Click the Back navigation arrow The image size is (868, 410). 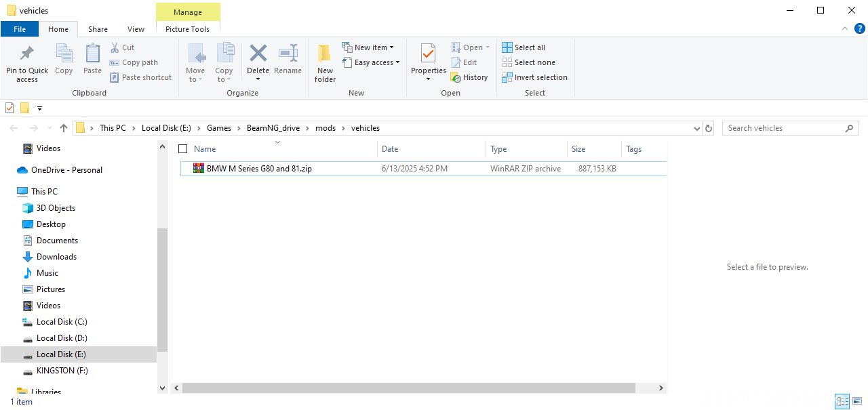pyautogui.click(x=14, y=128)
